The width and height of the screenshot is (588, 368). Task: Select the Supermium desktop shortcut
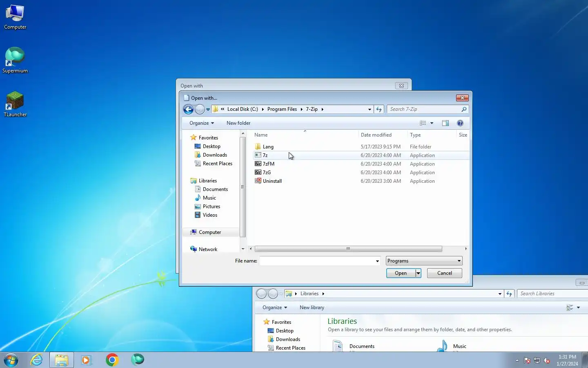(x=15, y=61)
